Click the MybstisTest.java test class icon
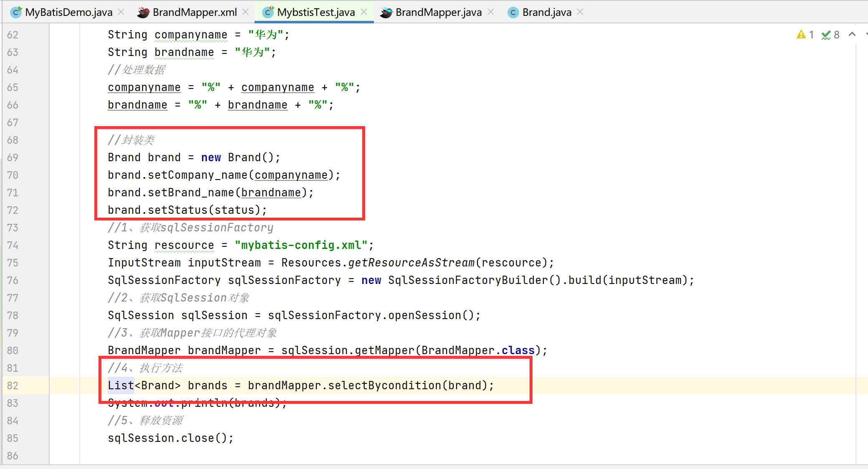 coord(268,13)
